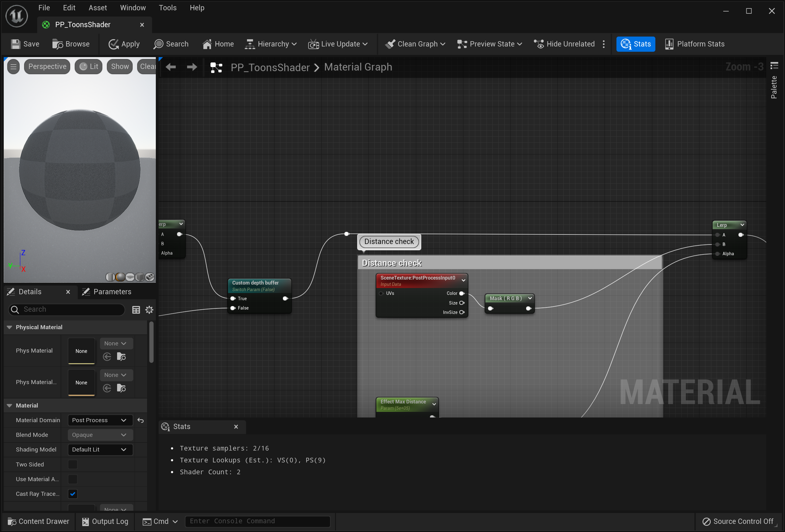Open the Content Drawer
Image resolution: width=785 pixels, height=532 pixels.
tap(38, 521)
